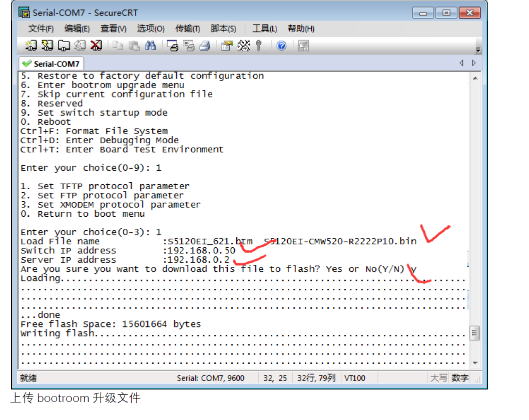
Task: Close the SecureCRT window
Action: point(469,13)
